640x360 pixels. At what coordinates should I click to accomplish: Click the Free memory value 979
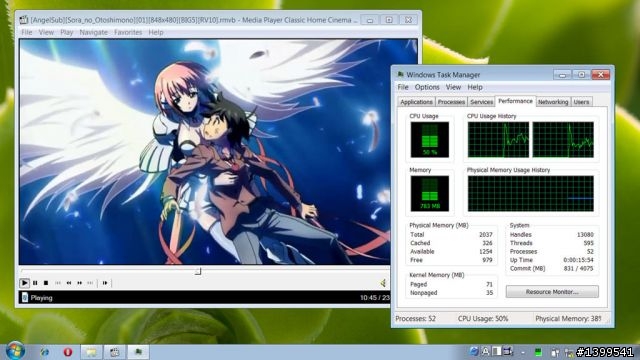(487, 260)
